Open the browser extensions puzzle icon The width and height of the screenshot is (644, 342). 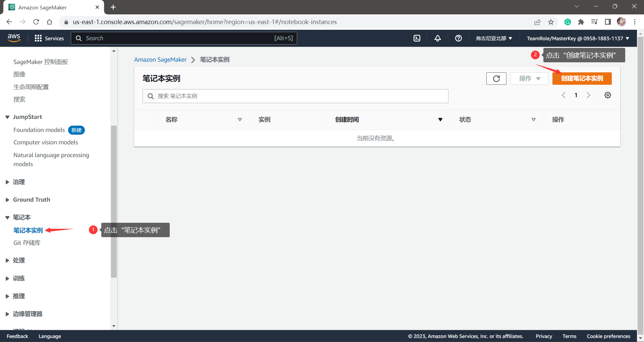pyautogui.click(x=581, y=22)
